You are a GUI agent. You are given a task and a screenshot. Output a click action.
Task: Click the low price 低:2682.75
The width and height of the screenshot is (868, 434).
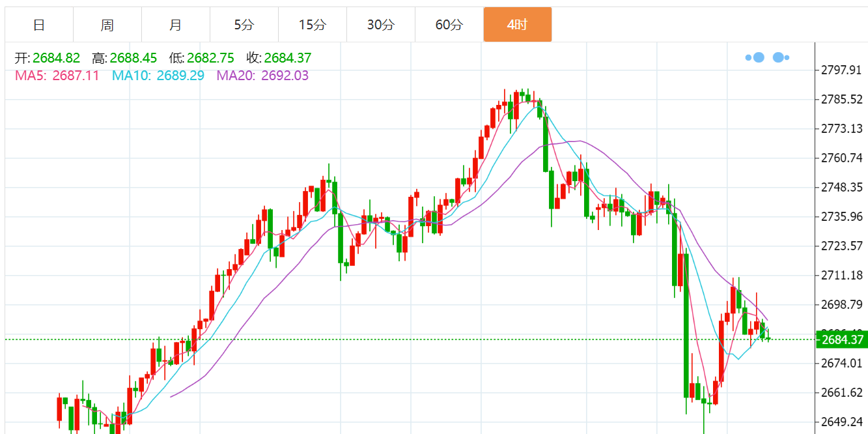point(201,59)
